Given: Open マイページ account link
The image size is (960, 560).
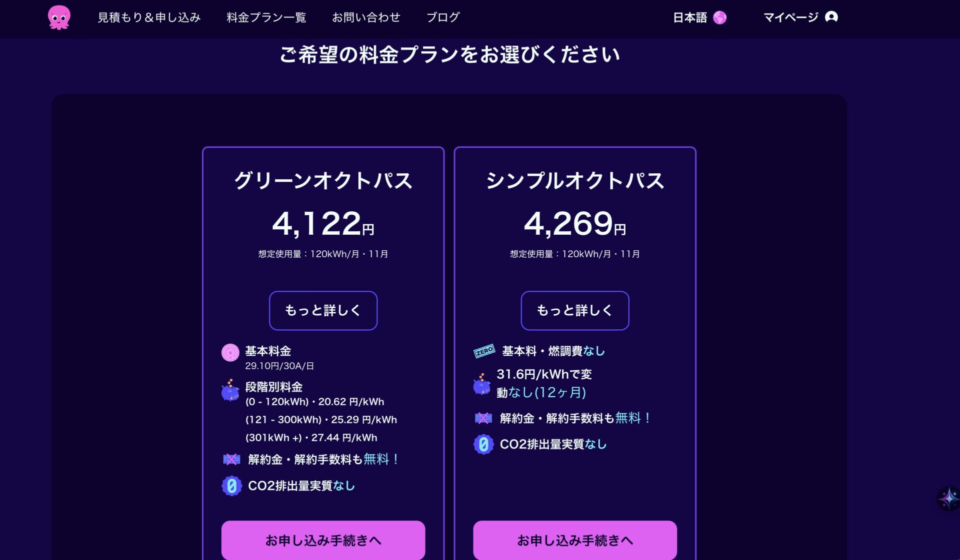Looking at the screenshot, I should [x=790, y=17].
